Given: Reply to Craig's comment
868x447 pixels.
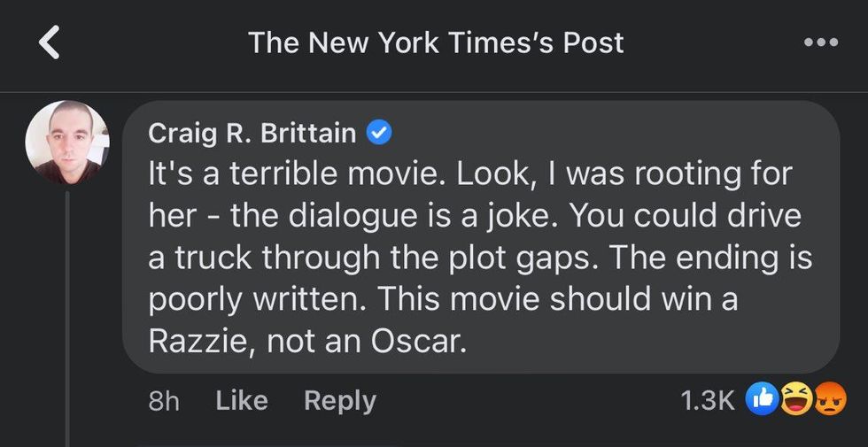Looking at the screenshot, I should click(339, 400).
